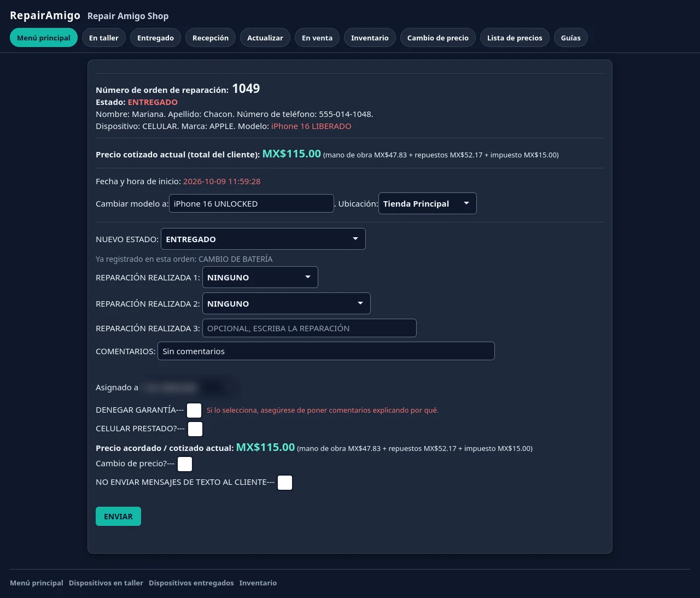This screenshot has height=598, width=700.
Task: Open the En venta tab
Action: coord(317,38)
